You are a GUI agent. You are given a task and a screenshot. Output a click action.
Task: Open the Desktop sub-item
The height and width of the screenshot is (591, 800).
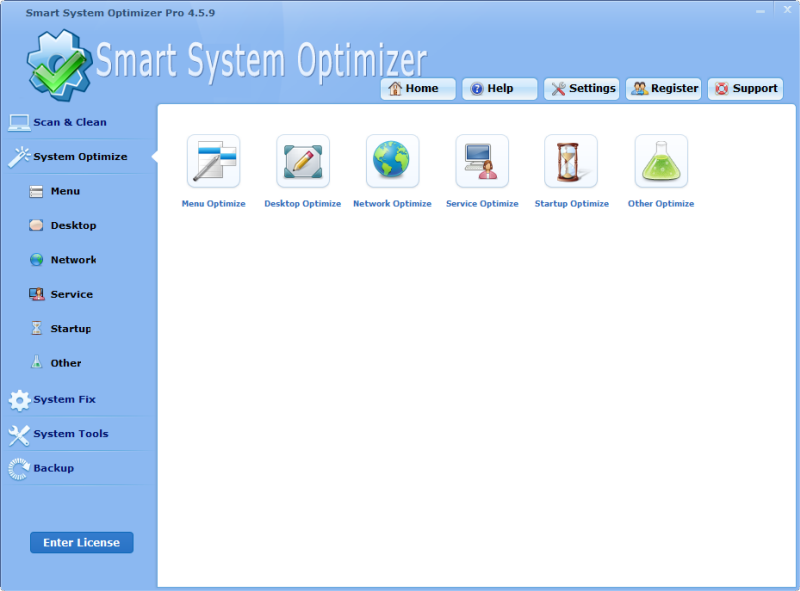tap(73, 226)
